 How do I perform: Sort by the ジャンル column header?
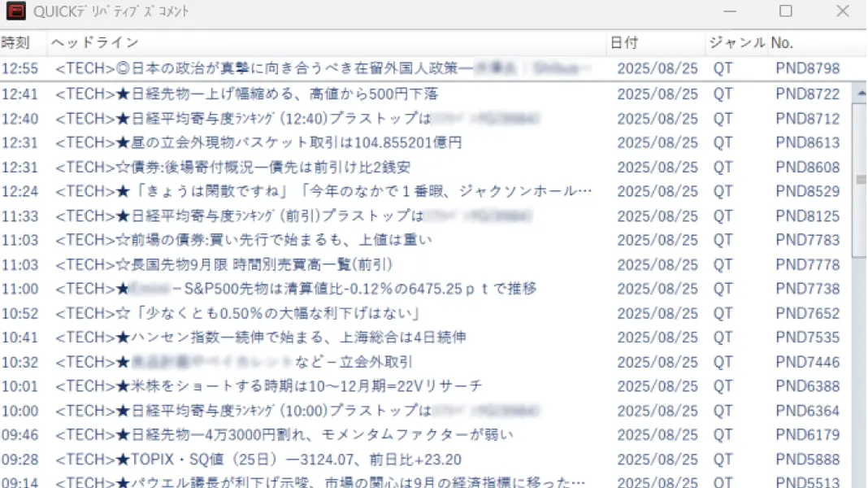coord(737,42)
